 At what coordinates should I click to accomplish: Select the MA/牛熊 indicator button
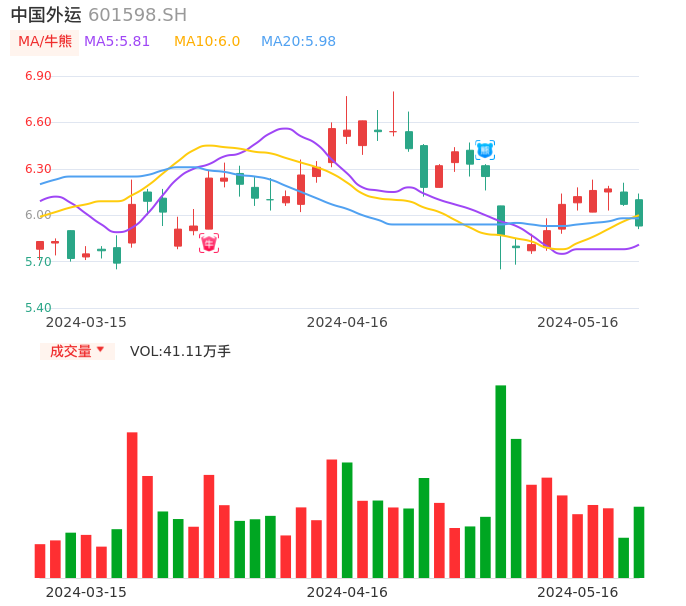tap(45, 42)
